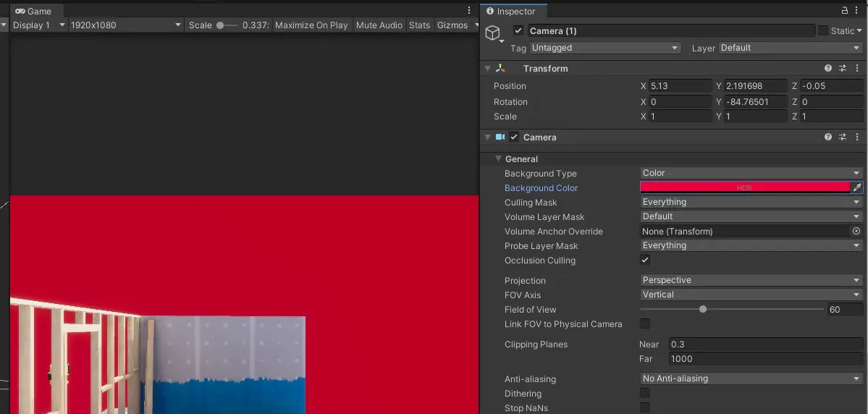Screen dimensions: 868x414
Task: Click the GameObject cube icon selector
Action: point(494,34)
